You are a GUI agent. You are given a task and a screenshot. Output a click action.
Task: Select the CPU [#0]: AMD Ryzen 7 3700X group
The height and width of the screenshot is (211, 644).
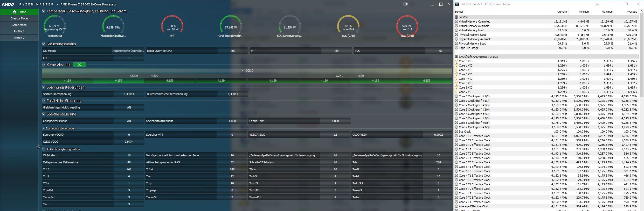click(x=546, y=57)
